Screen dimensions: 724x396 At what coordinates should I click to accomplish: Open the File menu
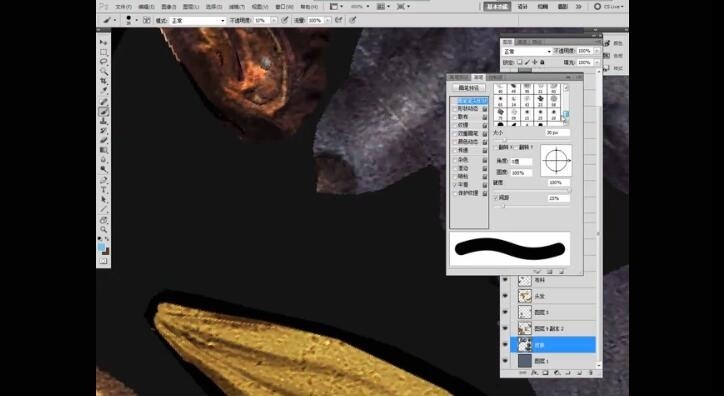(x=123, y=7)
